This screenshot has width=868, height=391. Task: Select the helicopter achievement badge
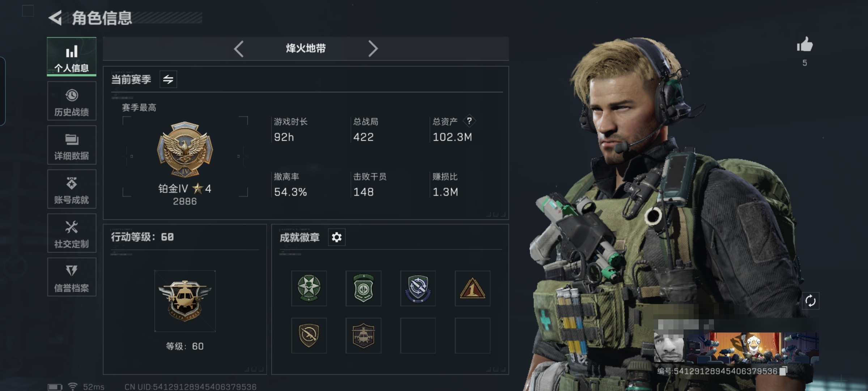point(363,336)
